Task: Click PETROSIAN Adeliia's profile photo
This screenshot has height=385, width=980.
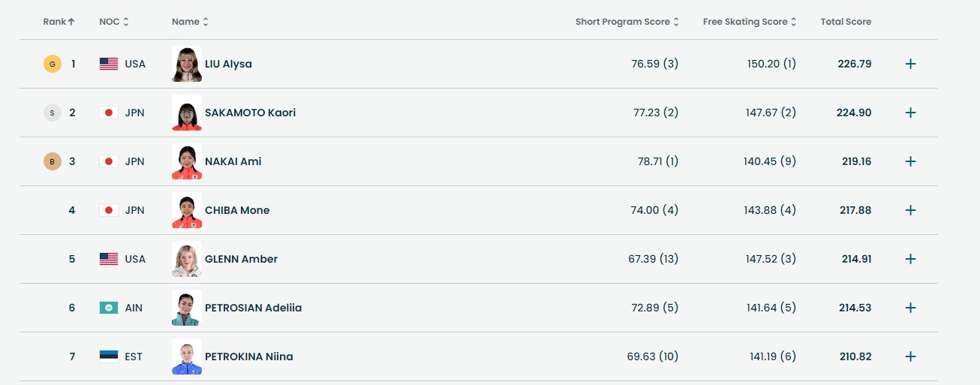Action: point(186,308)
